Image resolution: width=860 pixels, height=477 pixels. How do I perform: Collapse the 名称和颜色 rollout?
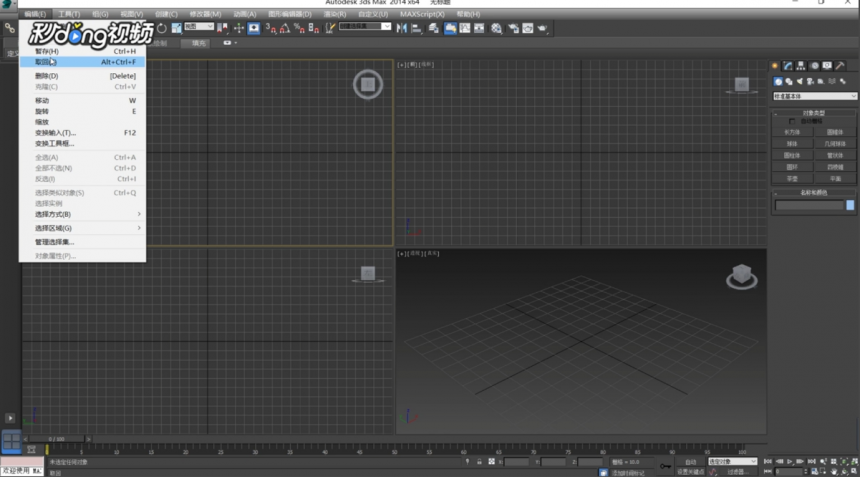813,193
